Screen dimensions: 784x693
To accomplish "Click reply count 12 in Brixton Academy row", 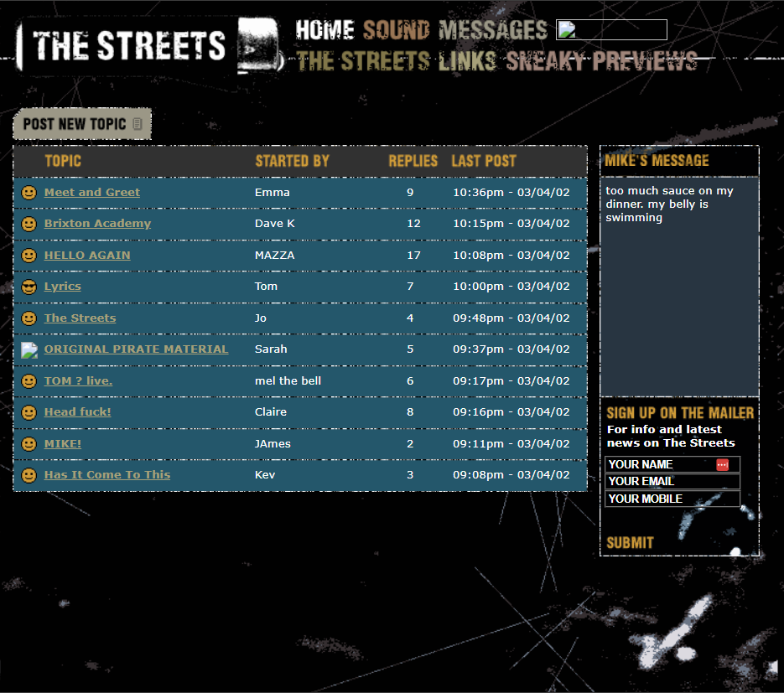I will 413,224.
